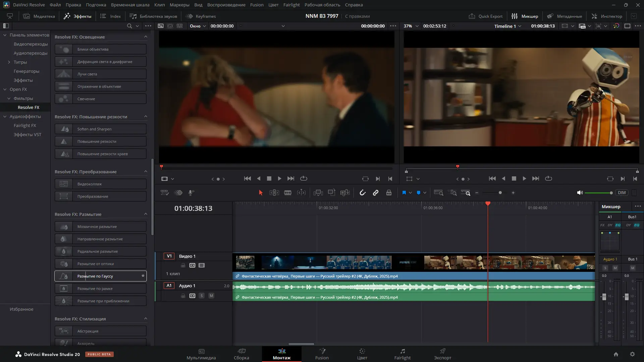This screenshot has width=644, height=362.
Task: Open the Timeline 1 dropdown
Action: coord(507,26)
